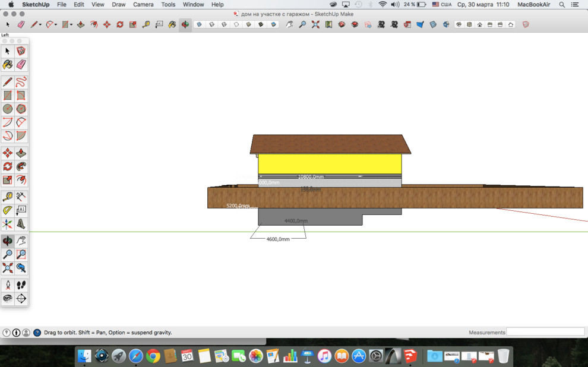This screenshot has height=367, width=588.
Task: Enable Wireframe face style
Action: coord(224,25)
